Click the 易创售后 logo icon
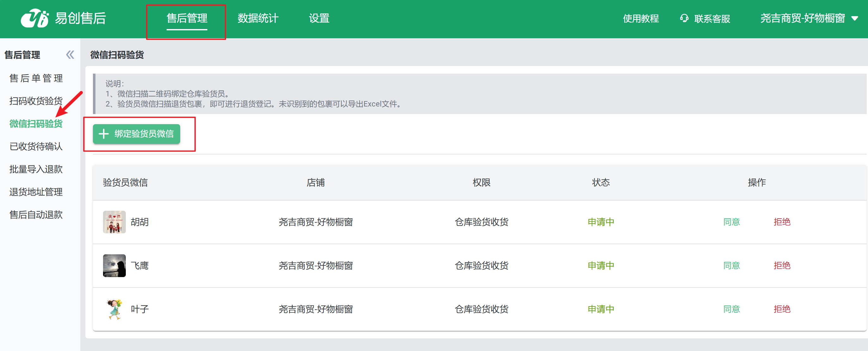The height and width of the screenshot is (351, 868). coord(34,18)
